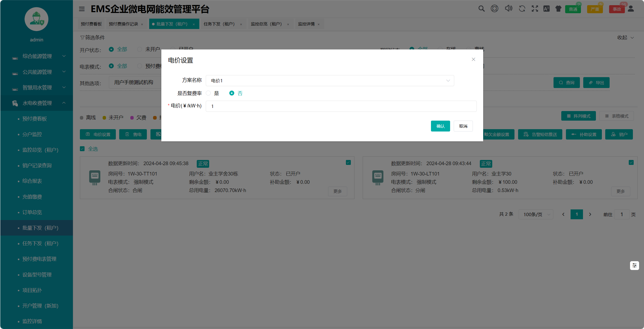Open the floating settings sliders icon
This screenshot has width=644, height=329.
pos(634,265)
